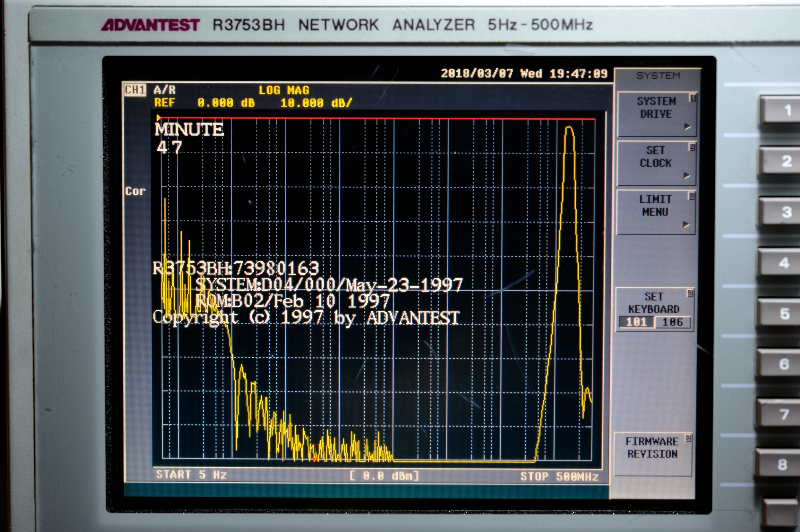
Task: Click the STOP 500MHz frequency field
Action: 559,477
